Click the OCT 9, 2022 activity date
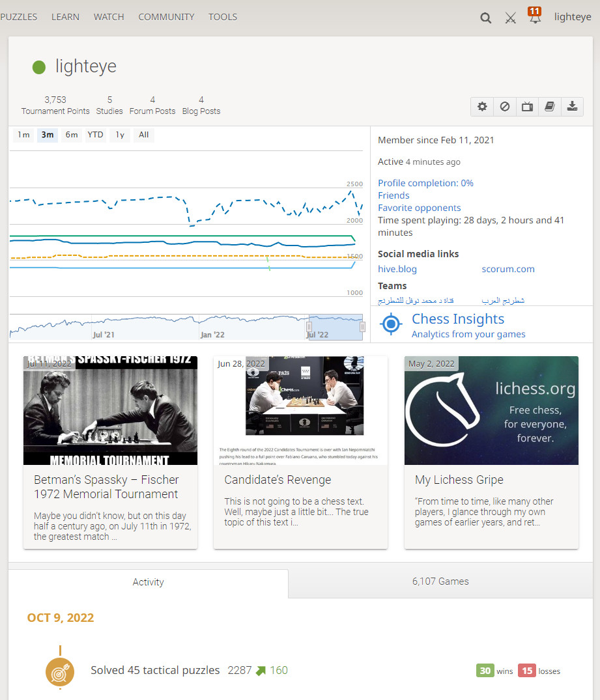600x700 pixels. tap(61, 618)
